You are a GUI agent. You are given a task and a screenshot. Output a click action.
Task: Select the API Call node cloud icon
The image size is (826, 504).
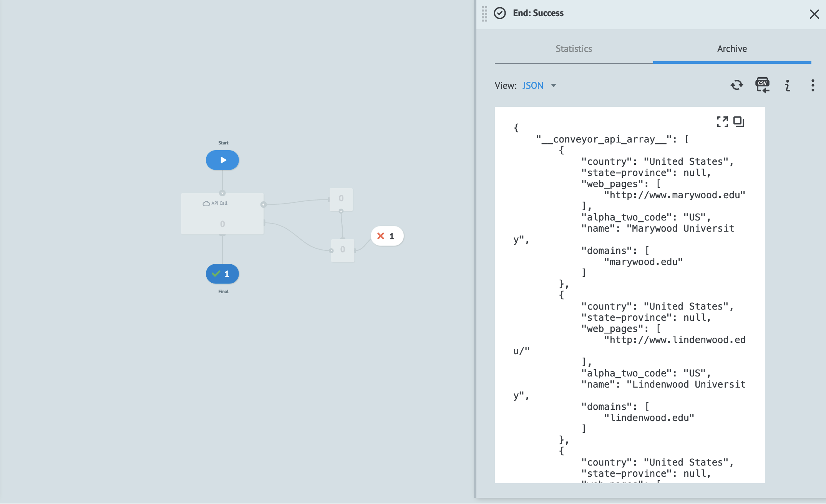[x=205, y=203]
